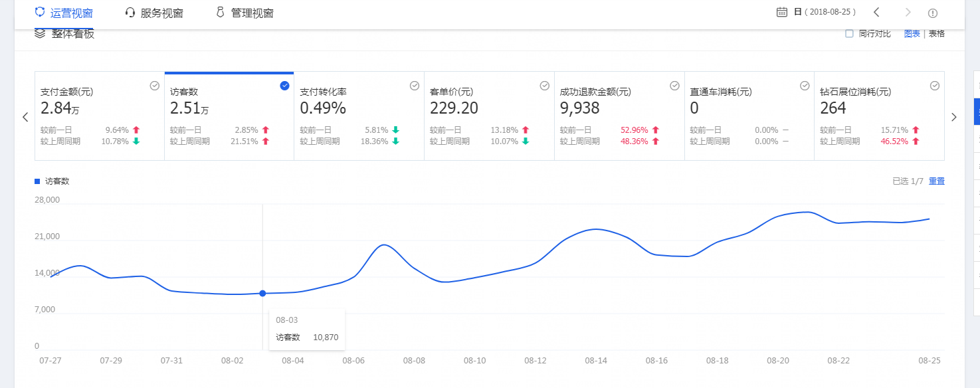Toggle the 支付金额 metric checkmark
This screenshot has width=980, height=388.
tap(154, 86)
